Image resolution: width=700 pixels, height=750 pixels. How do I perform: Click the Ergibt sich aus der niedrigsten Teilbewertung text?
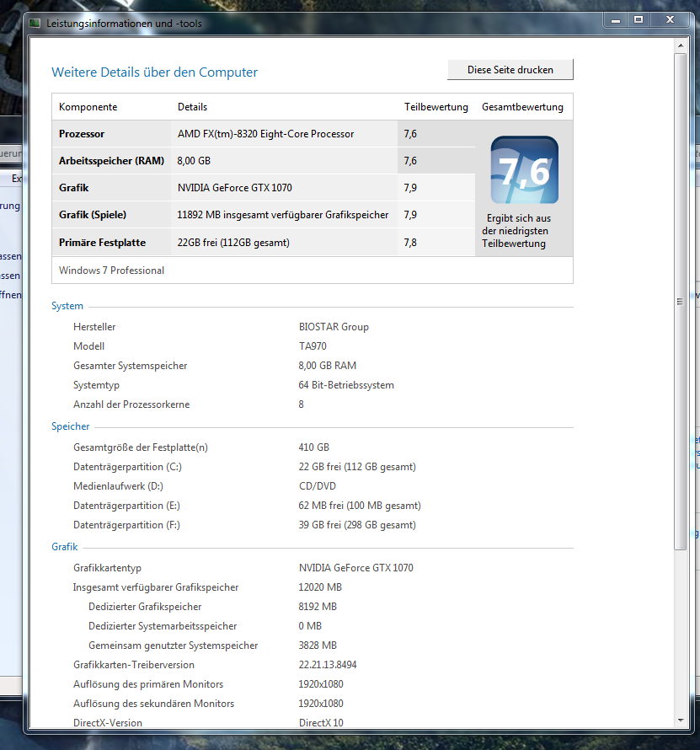516,231
